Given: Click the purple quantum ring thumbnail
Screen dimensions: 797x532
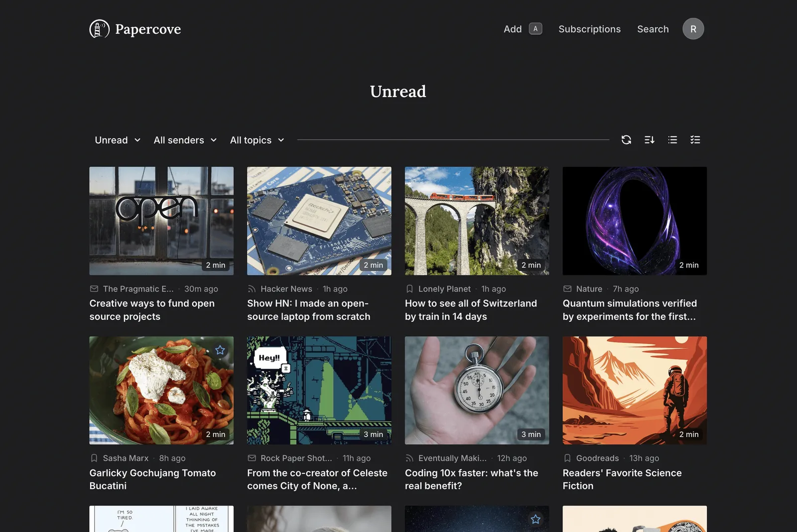Looking at the screenshot, I should pos(635,221).
